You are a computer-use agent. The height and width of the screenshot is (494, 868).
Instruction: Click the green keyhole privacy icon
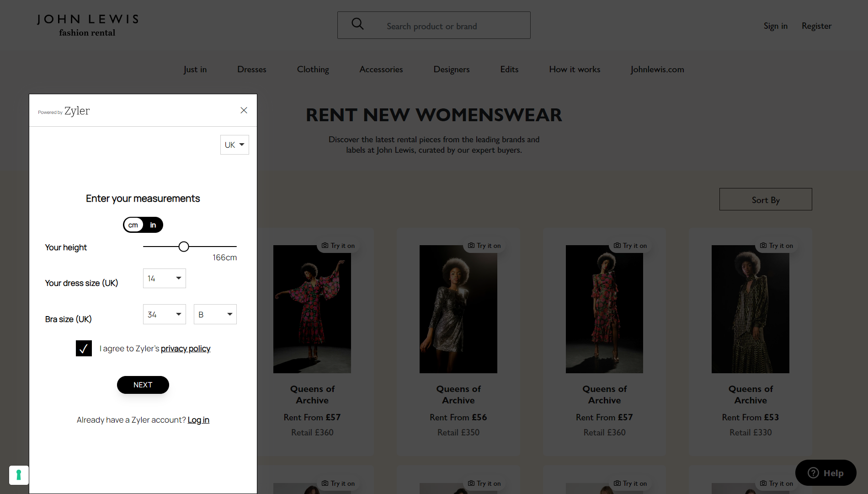tap(19, 475)
